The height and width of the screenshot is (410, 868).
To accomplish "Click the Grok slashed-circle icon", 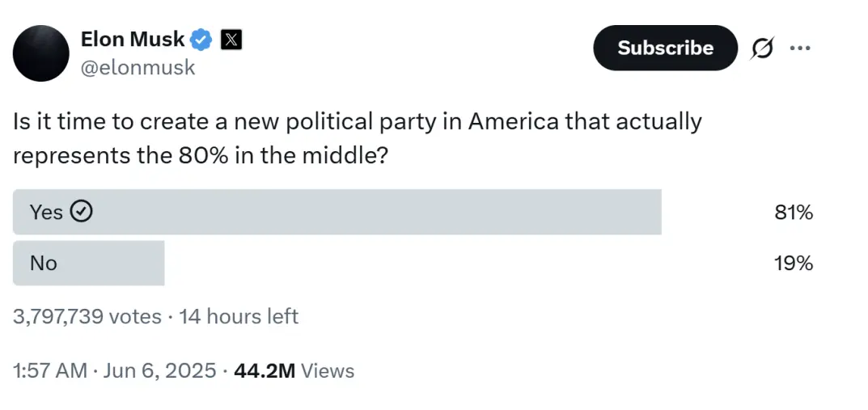I will tap(762, 49).
